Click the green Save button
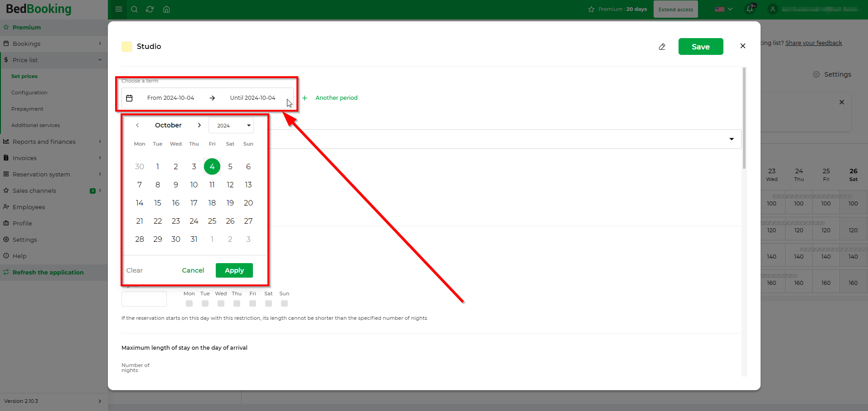 pyautogui.click(x=701, y=47)
